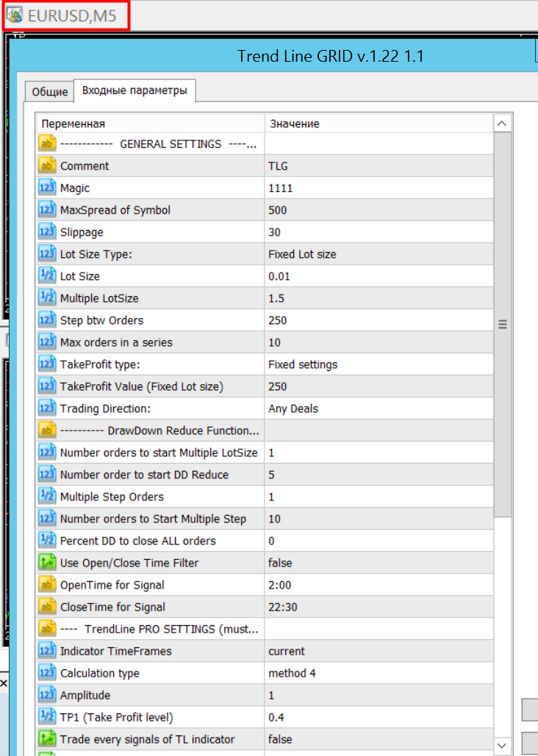
Task: Click the icon beside Multiple Step Orders
Action: click(47, 497)
